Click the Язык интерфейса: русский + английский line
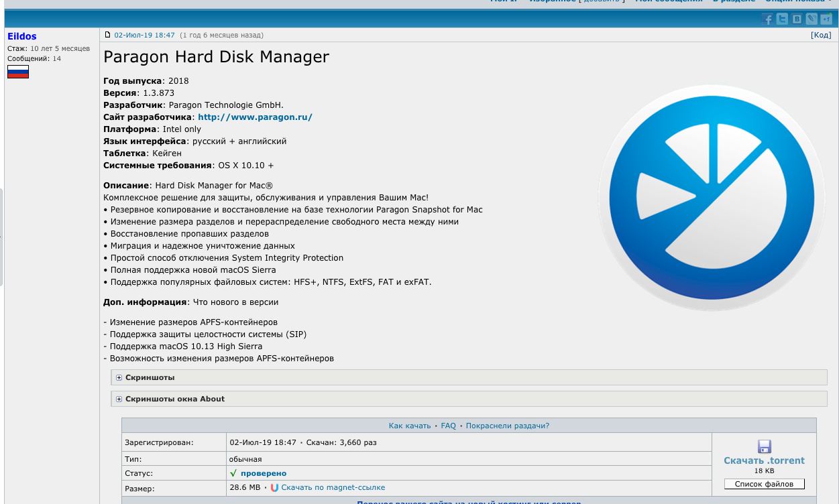 [194, 141]
